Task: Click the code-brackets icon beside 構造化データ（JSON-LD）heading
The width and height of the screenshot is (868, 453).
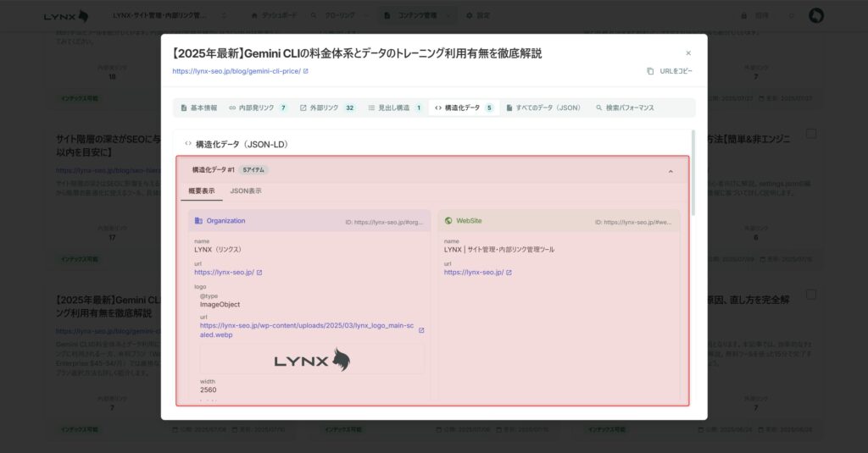Action: 188,144
